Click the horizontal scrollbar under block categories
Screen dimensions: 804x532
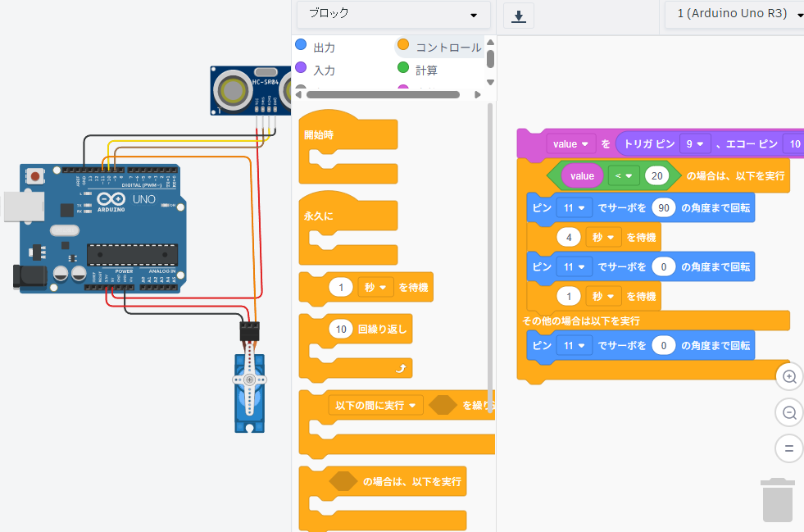381,94
